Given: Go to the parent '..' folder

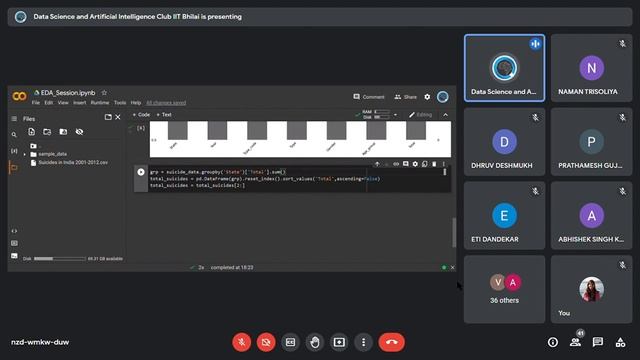Looking at the screenshot, I should 36,146.
